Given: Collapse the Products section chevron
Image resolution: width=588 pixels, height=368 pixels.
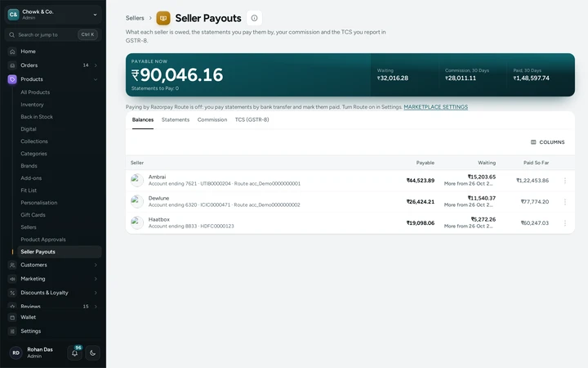Looking at the screenshot, I should [96, 79].
